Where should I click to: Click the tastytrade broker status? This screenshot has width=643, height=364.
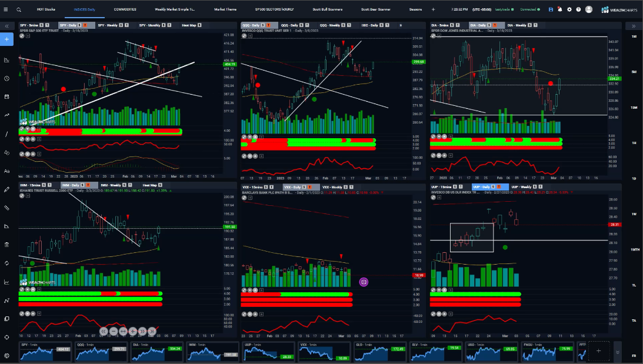pyautogui.click(x=504, y=9)
